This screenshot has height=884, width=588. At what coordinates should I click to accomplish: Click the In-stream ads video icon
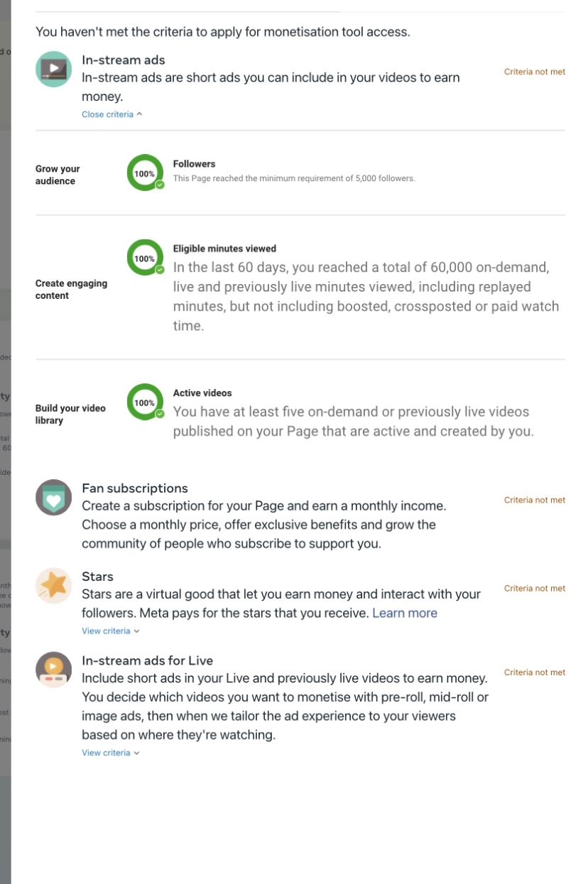[x=54, y=69]
